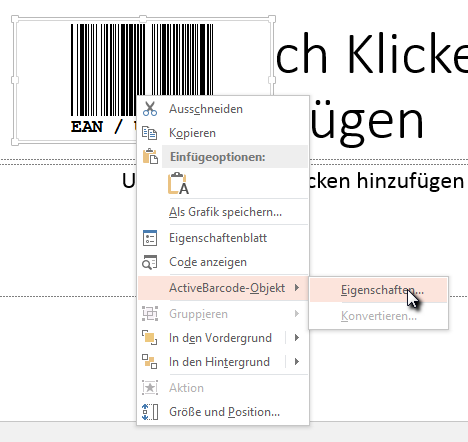Click the Eigenschaftenblatt property sheet icon
This screenshot has height=442, width=468.
[x=150, y=238]
